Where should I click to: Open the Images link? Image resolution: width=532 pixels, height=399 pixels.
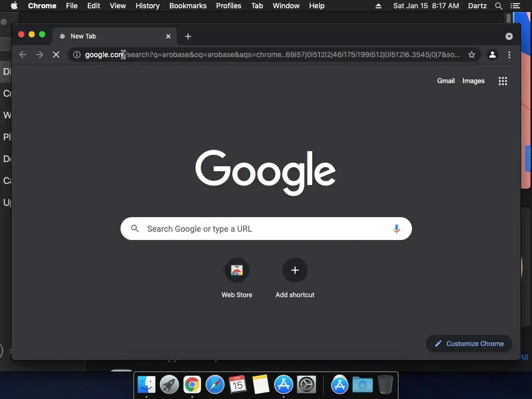(473, 81)
